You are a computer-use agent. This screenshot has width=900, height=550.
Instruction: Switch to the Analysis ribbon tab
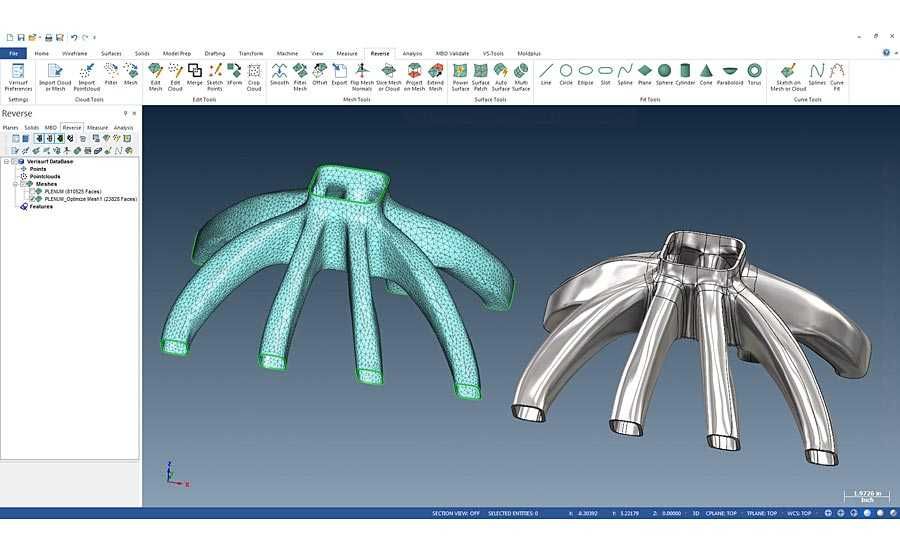(412, 53)
